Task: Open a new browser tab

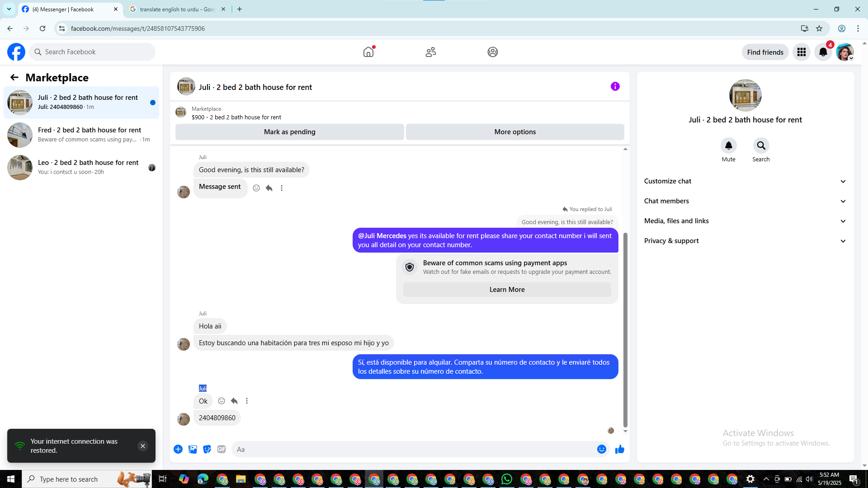Action: pyautogui.click(x=240, y=9)
